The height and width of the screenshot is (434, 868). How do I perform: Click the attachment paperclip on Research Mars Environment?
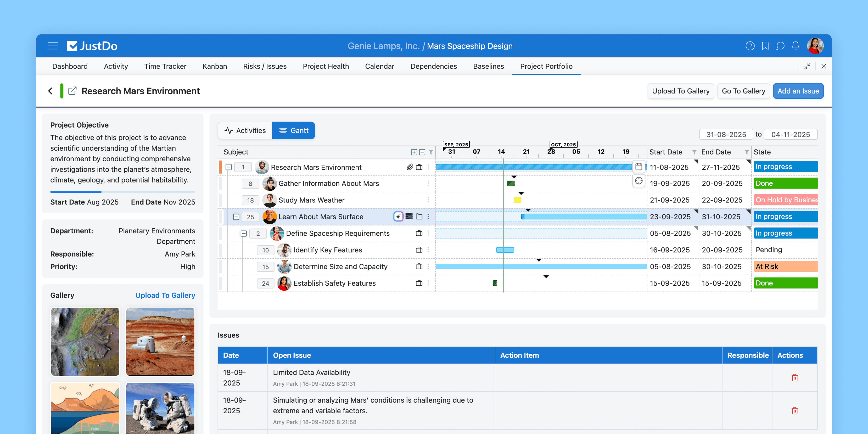click(x=409, y=167)
